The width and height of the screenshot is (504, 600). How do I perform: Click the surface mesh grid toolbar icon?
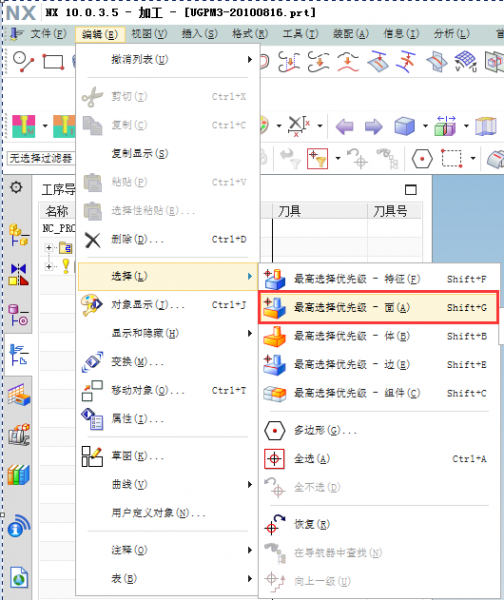pos(466,61)
